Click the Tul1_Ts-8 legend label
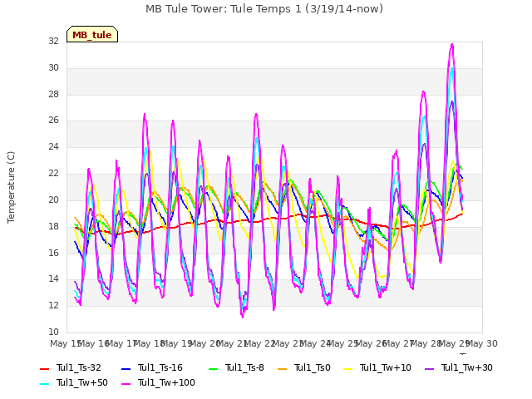The image size is (532, 399). pos(244,367)
